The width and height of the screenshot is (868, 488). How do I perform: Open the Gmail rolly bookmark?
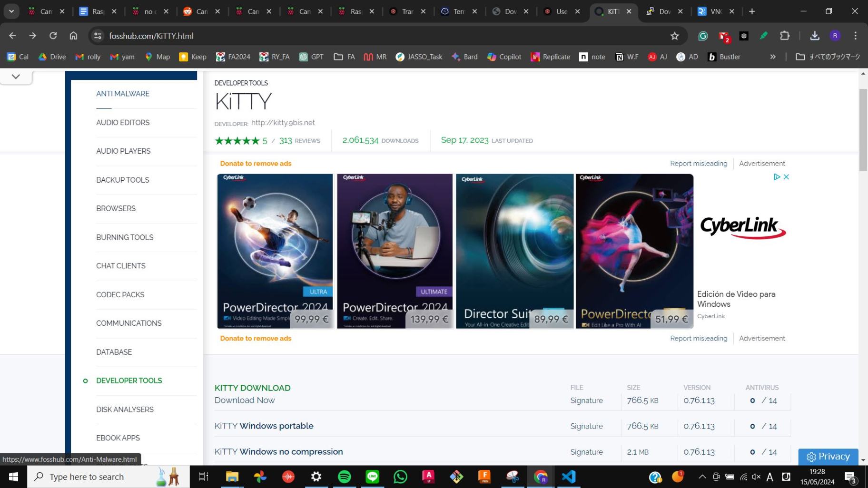(89, 57)
